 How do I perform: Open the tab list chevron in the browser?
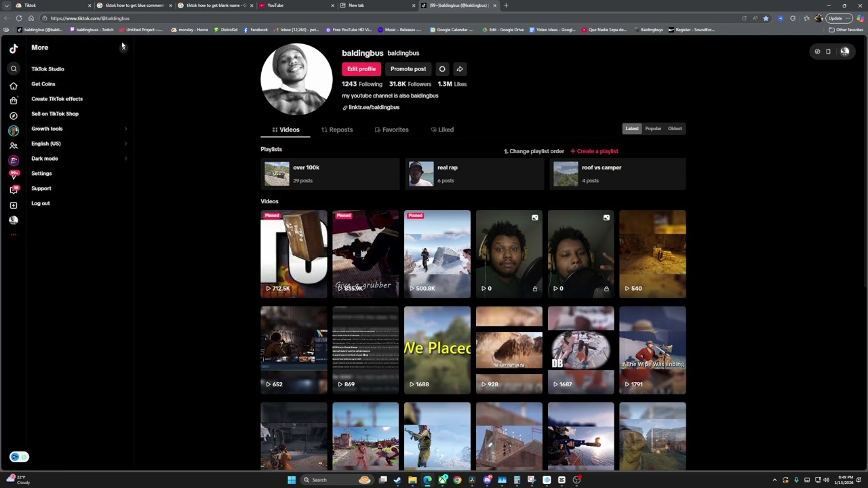(x=7, y=5)
